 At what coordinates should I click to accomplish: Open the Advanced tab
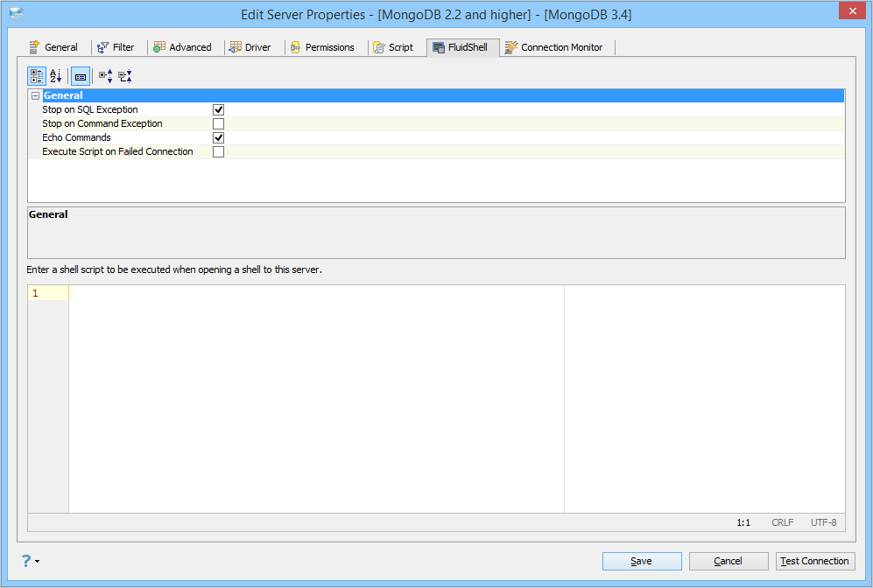183,47
